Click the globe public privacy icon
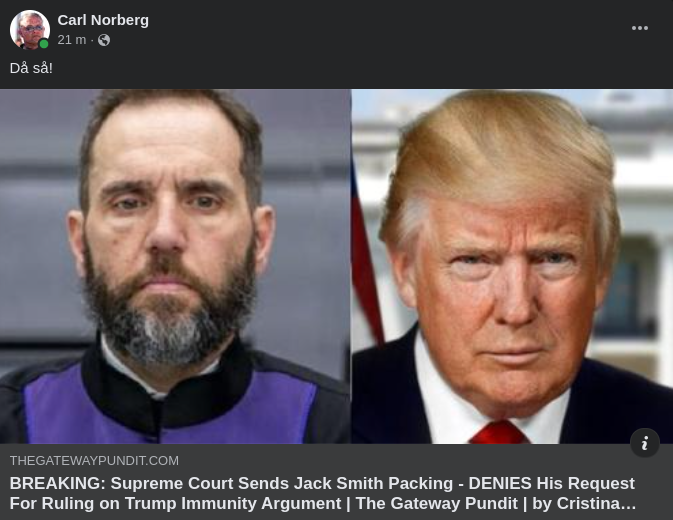 tap(104, 40)
